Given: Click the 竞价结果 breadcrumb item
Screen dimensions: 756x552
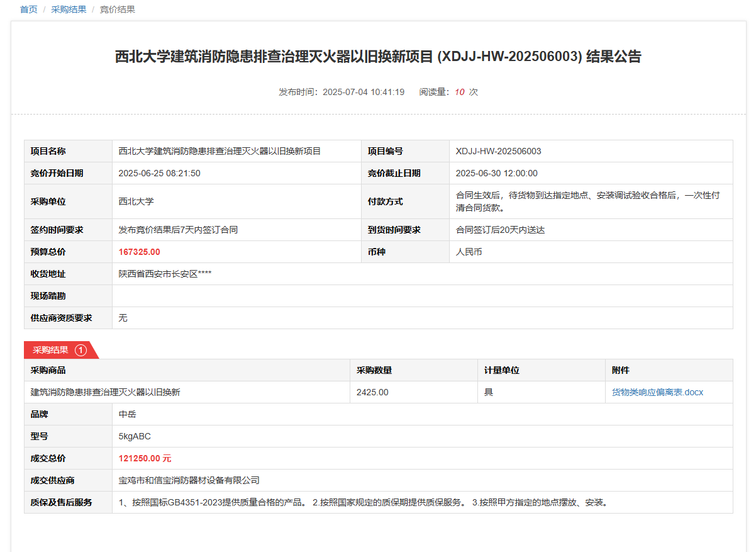Looking at the screenshot, I should [x=117, y=9].
